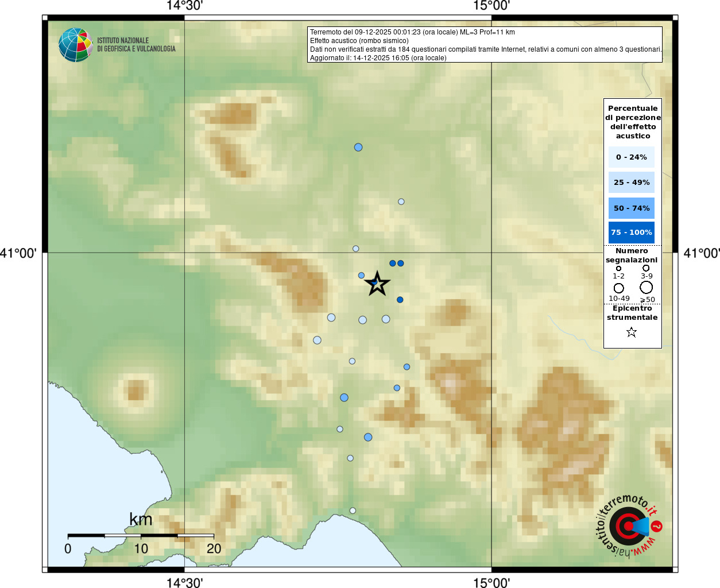Screen dimensions: 720x588
Task: Click 'ISTITUTO NAZIONALE DI GEOFISICA E VULCANOLOGIA' text
Action: click(x=137, y=45)
